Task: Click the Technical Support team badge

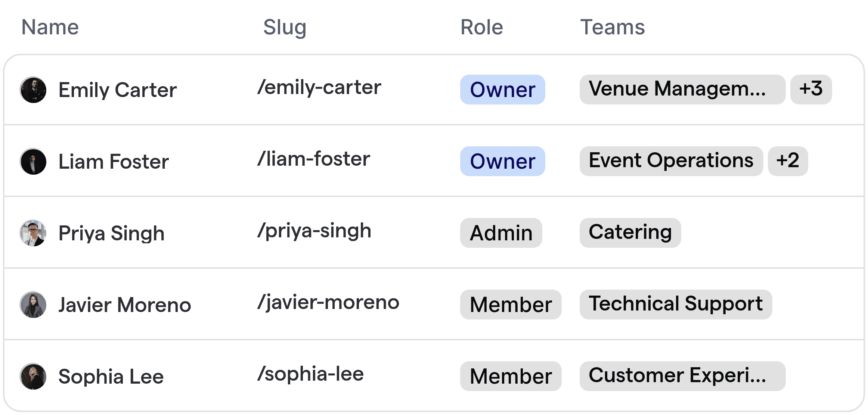Action: click(676, 305)
